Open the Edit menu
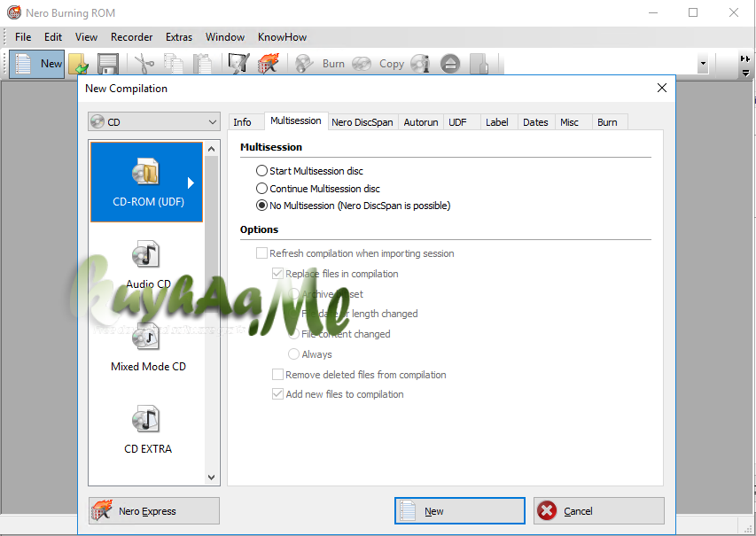Screen dimensions: 756x536 tap(53, 37)
